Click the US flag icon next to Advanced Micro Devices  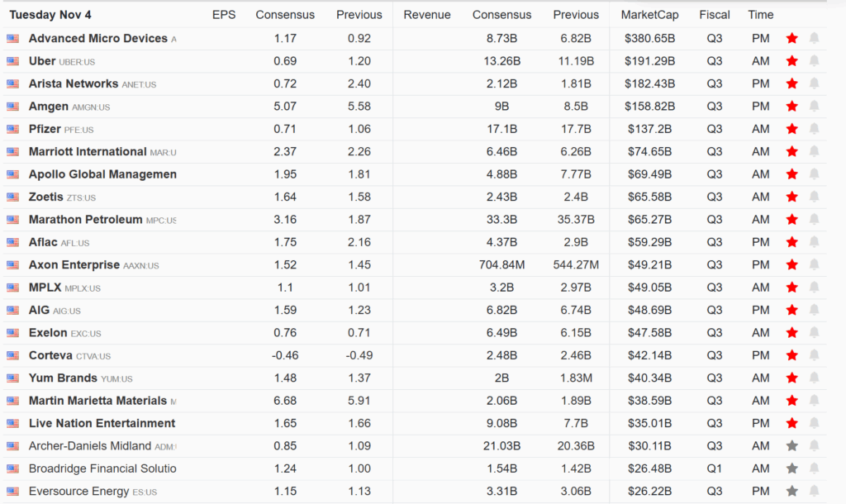coord(12,38)
